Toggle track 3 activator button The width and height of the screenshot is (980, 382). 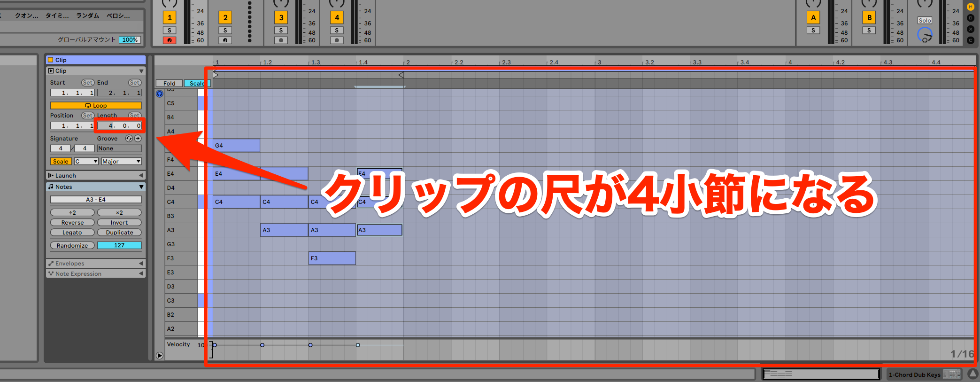click(281, 18)
